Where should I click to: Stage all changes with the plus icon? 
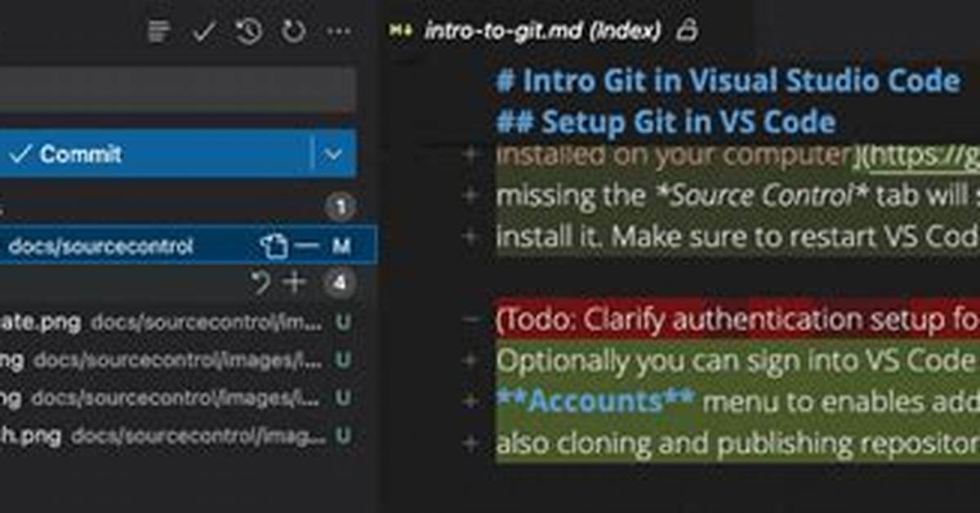(x=293, y=283)
